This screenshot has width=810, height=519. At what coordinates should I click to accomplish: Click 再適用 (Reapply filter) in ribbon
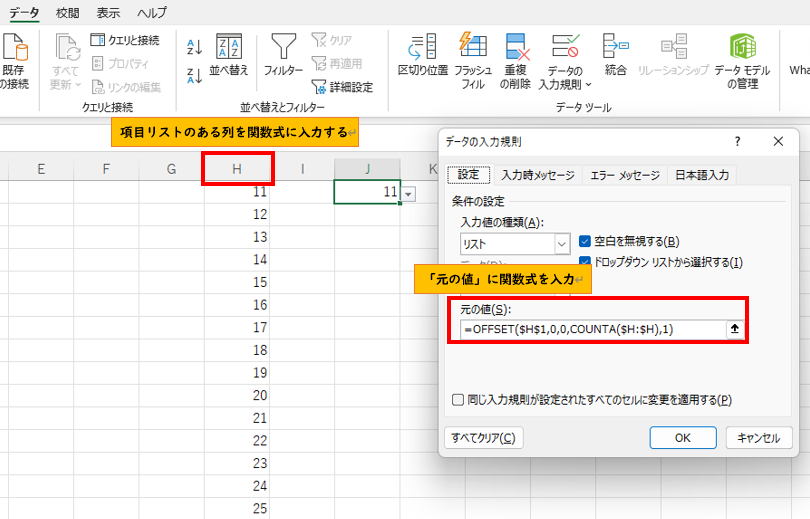pos(337,64)
